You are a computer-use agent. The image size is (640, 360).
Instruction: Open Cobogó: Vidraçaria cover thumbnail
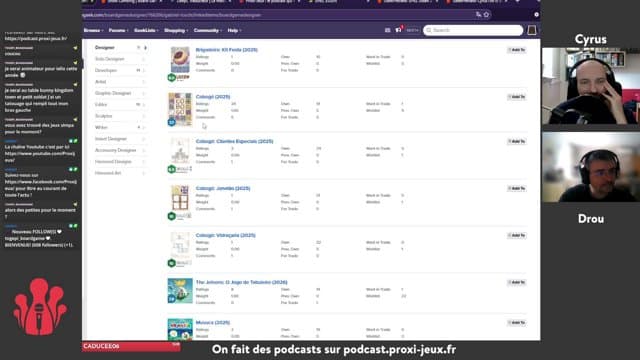pyautogui.click(x=180, y=245)
